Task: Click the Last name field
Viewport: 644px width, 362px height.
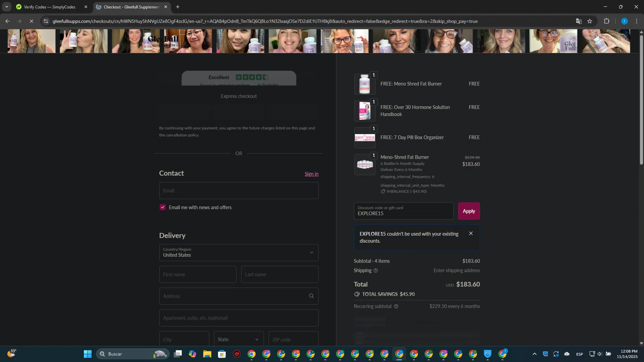Action: [x=279, y=275]
